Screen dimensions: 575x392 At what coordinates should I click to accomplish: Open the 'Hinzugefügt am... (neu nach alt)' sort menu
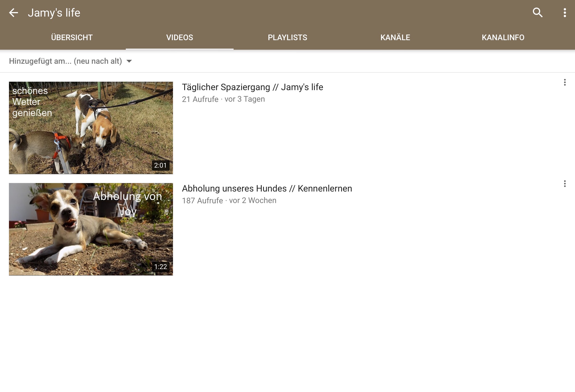(65, 61)
